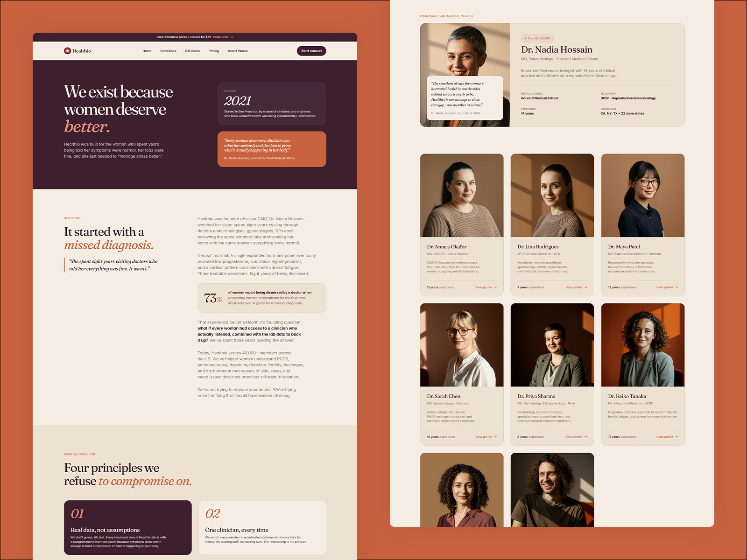View profile of Dr. Sarah Chen

[x=486, y=437]
